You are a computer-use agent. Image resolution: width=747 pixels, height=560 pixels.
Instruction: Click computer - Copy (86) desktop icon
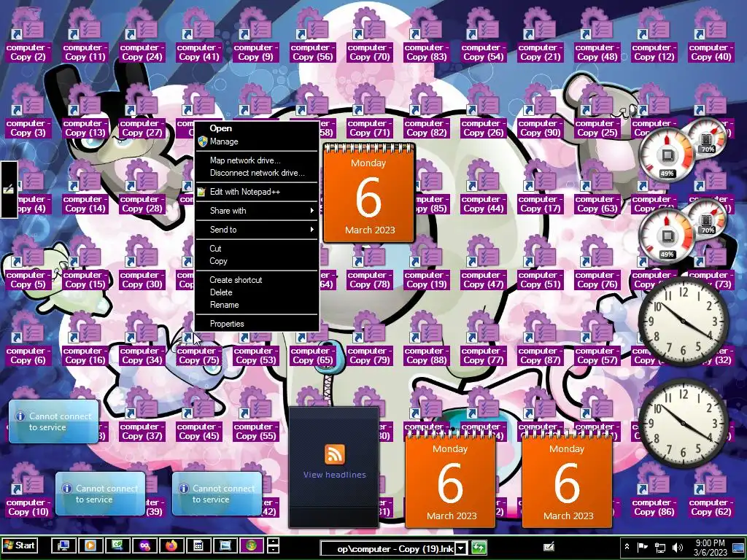pyautogui.click(x=654, y=491)
